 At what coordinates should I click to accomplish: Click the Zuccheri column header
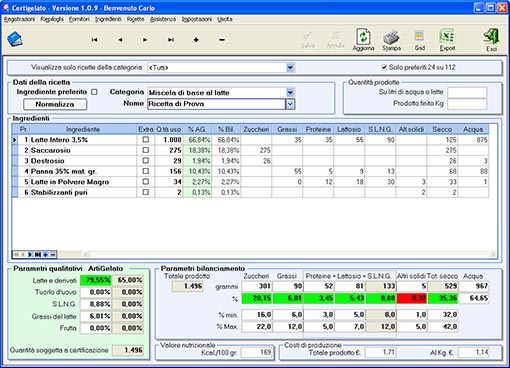point(256,129)
